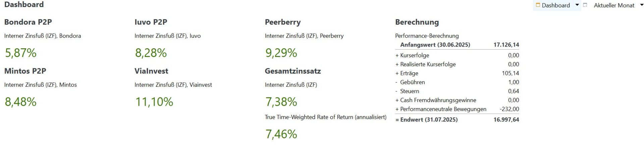Click the Berechnung column heading
Image resolution: width=644 pixels, height=152 pixels.
[417, 22]
